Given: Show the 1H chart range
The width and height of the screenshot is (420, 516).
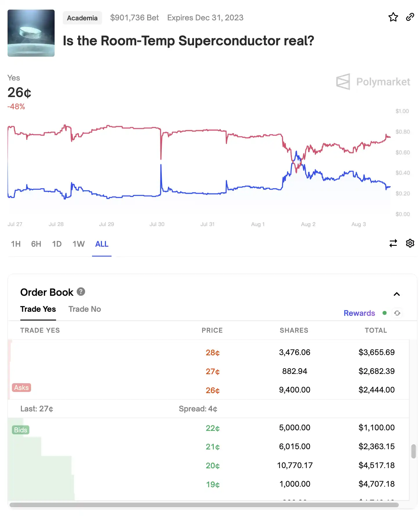Looking at the screenshot, I should tap(16, 244).
